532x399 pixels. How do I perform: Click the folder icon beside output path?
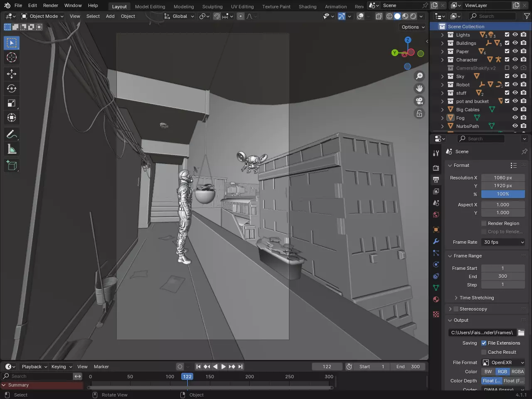pos(521,333)
